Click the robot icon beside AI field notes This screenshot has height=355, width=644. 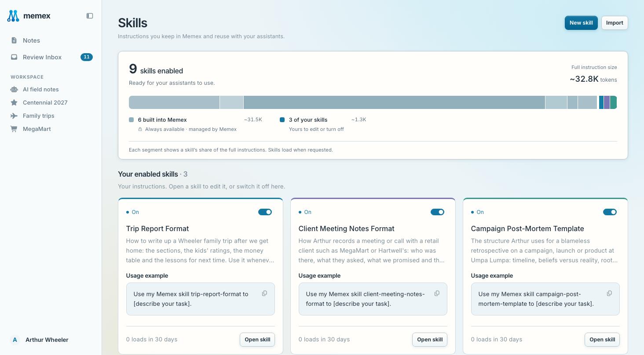click(x=14, y=89)
